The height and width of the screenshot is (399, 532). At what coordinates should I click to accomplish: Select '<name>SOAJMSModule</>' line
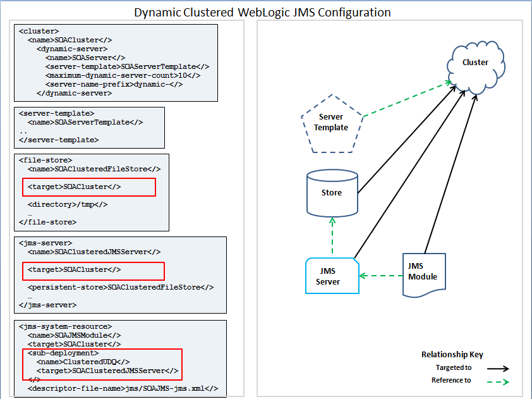[74, 336]
